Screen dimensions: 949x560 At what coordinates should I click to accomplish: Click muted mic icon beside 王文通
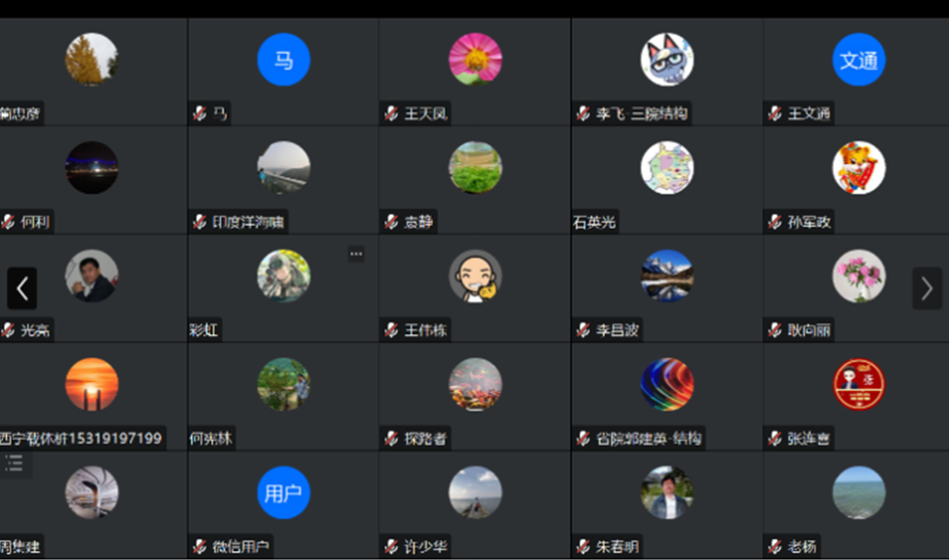click(775, 113)
